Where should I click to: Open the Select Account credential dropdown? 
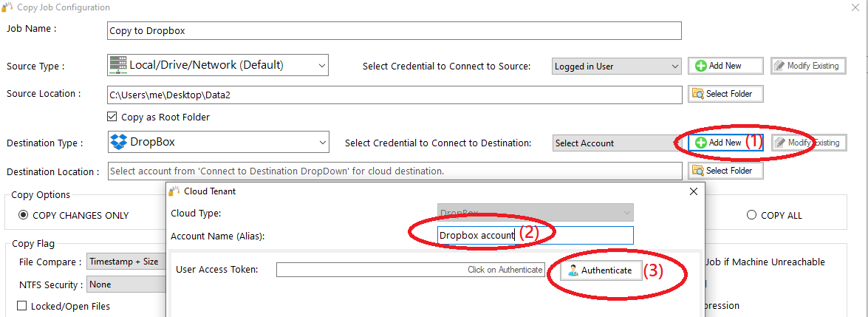pyautogui.click(x=616, y=143)
